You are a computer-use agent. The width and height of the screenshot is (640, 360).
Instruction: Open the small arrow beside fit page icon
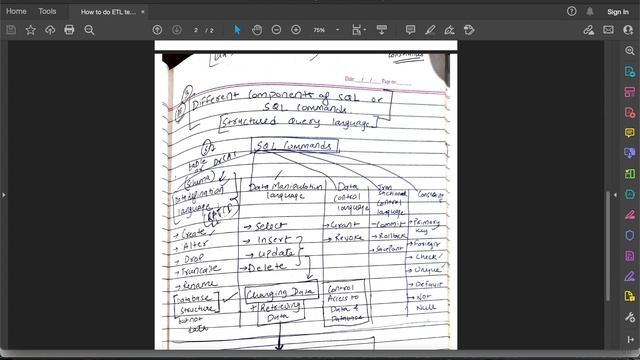[364, 30]
